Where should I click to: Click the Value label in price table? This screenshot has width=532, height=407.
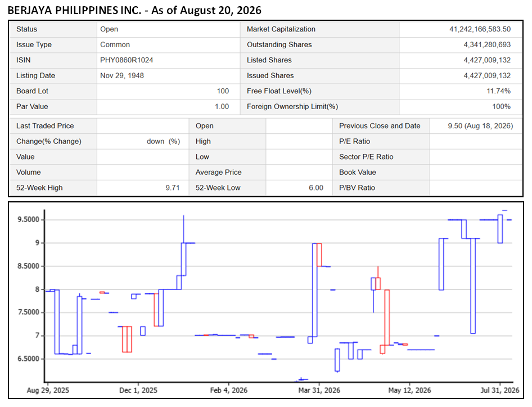(25, 157)
